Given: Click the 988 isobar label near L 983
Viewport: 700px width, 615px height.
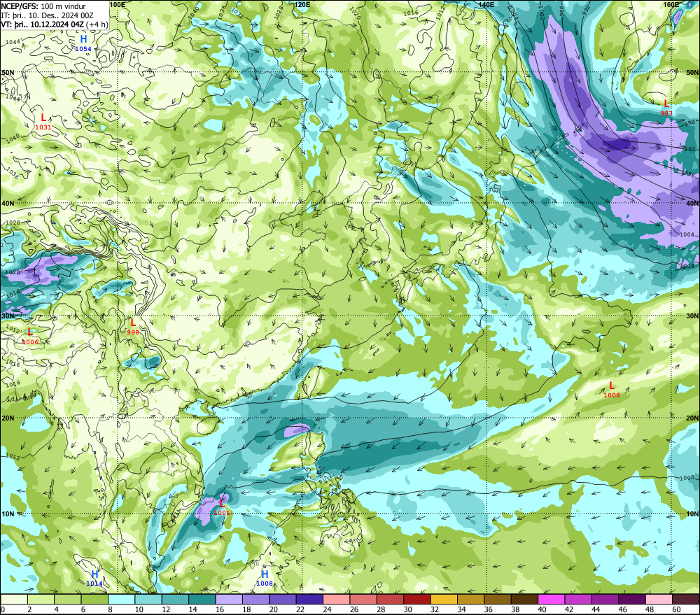Looking at the screenshot, I should [x=689, y=122].
